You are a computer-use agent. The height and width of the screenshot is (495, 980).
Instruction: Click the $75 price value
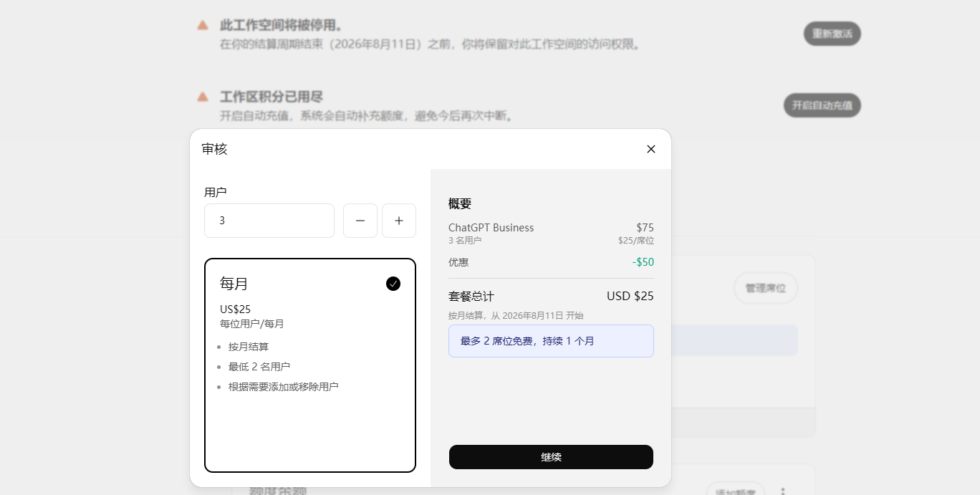(x=645, y=228)
